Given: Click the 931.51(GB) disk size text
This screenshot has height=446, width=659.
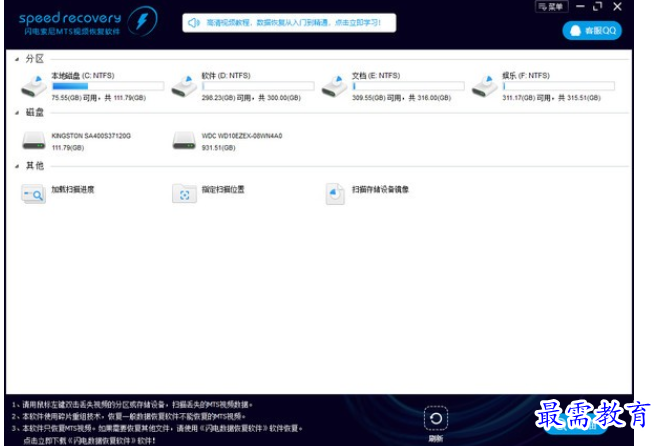Looking at the screenshot, I should [218, 148].
